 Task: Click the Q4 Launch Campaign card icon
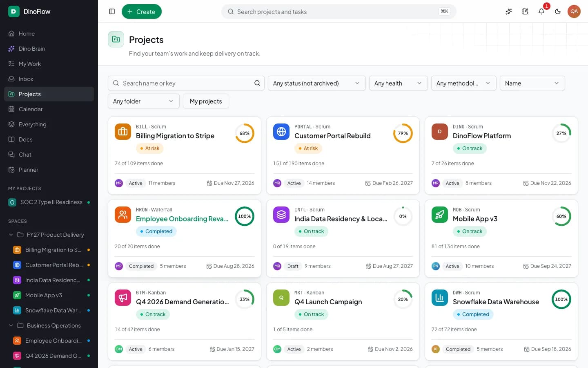coord(281,298)
